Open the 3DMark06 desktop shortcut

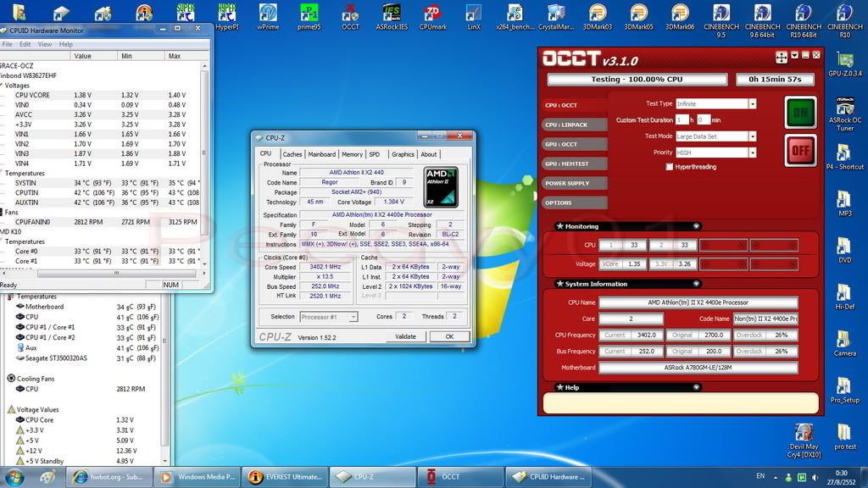coord(680,17)
